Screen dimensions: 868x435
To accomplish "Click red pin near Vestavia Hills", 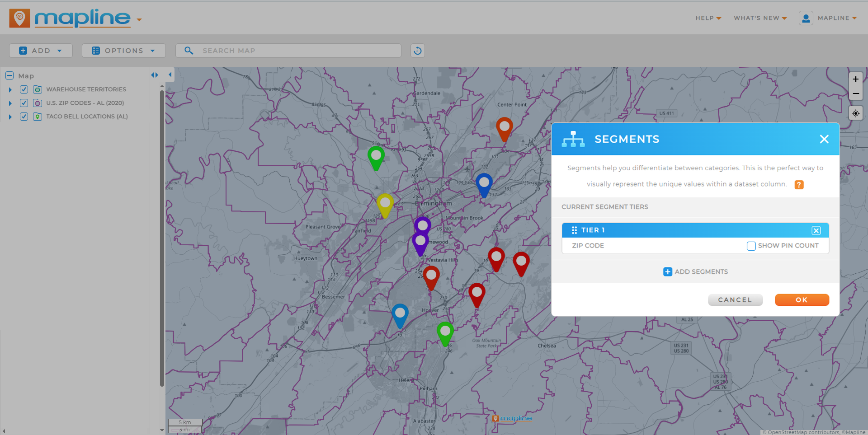I will coord(431,277).
